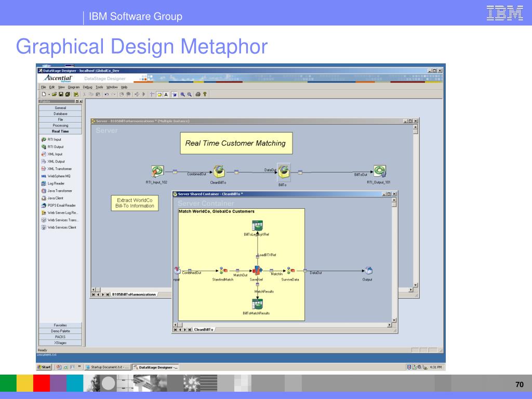This screenshot has width=532, height=399.
Task: Open the File menu
Action: pyautogui.click(x=44, y=87)
